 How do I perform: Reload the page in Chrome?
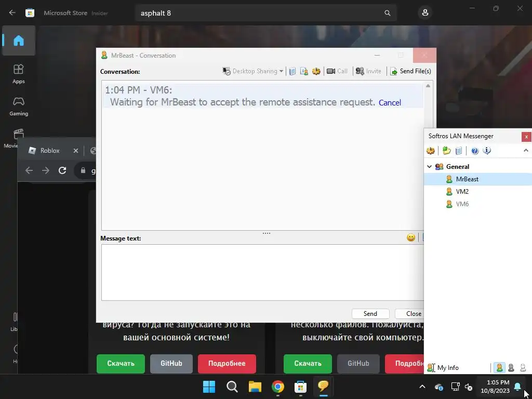(62, 170)
